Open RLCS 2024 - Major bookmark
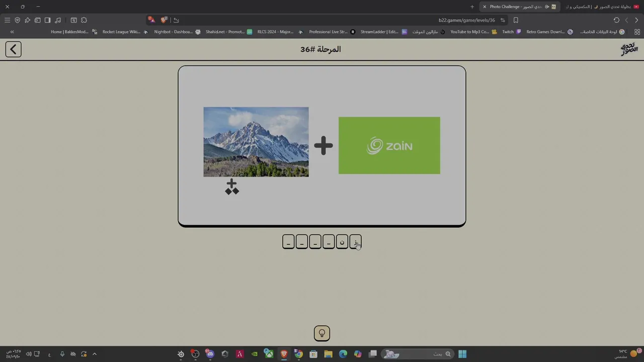This screenshot has width=644, height=362. [x=280, y=32]
